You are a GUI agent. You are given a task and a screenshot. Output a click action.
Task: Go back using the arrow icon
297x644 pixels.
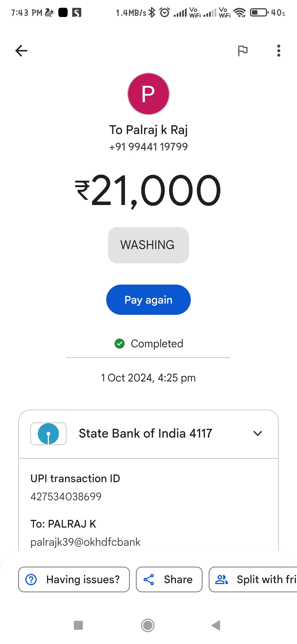pos(21,51)
